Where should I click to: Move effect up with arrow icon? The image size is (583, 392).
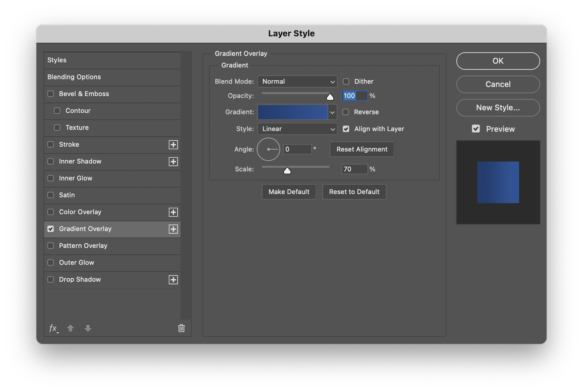(70, 328)
